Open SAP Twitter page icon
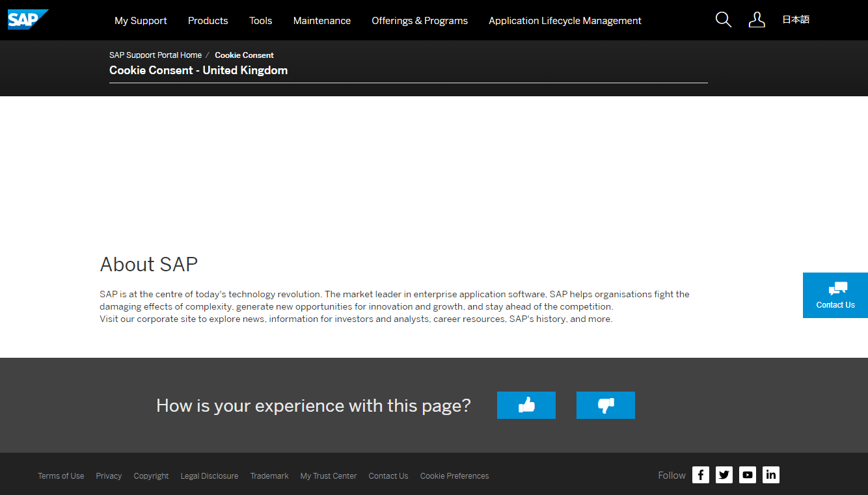This screenshot has width=868, height=495. pyautogui.click(x=724, y=475)
